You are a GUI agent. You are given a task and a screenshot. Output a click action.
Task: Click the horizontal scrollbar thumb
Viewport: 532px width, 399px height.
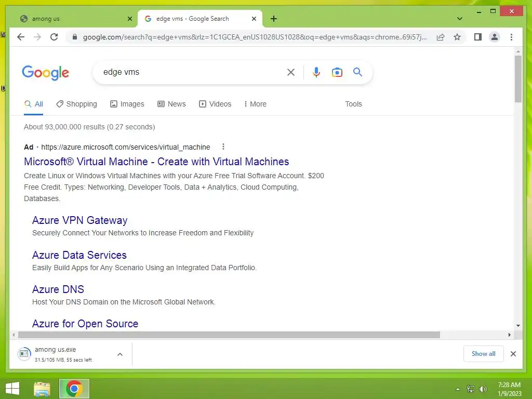(x=229, y=335)
